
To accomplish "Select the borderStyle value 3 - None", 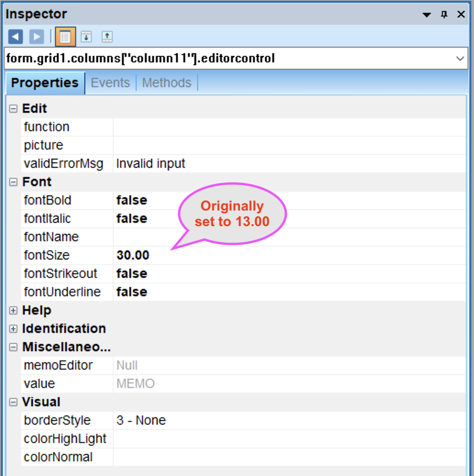I will 141,421.
